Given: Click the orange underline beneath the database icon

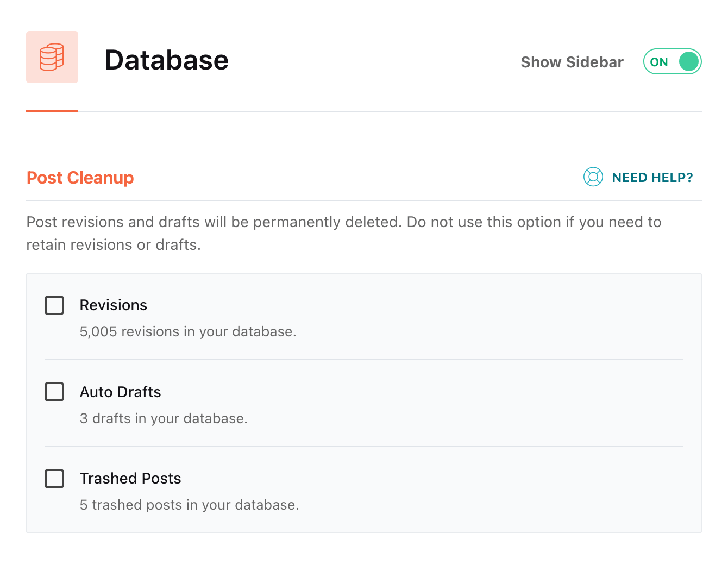Looking at the screenshot, I should pyautogui.click(x=52, y=111).
